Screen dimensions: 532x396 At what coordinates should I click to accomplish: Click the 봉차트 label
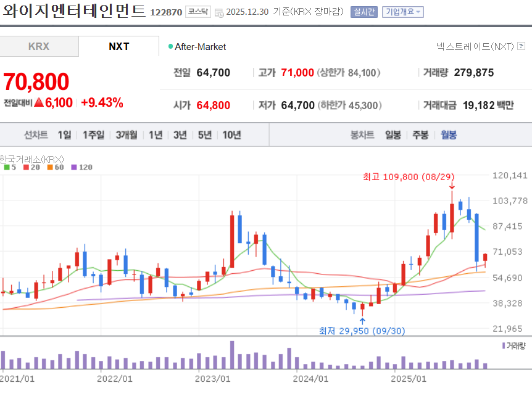tap(362, 135)
